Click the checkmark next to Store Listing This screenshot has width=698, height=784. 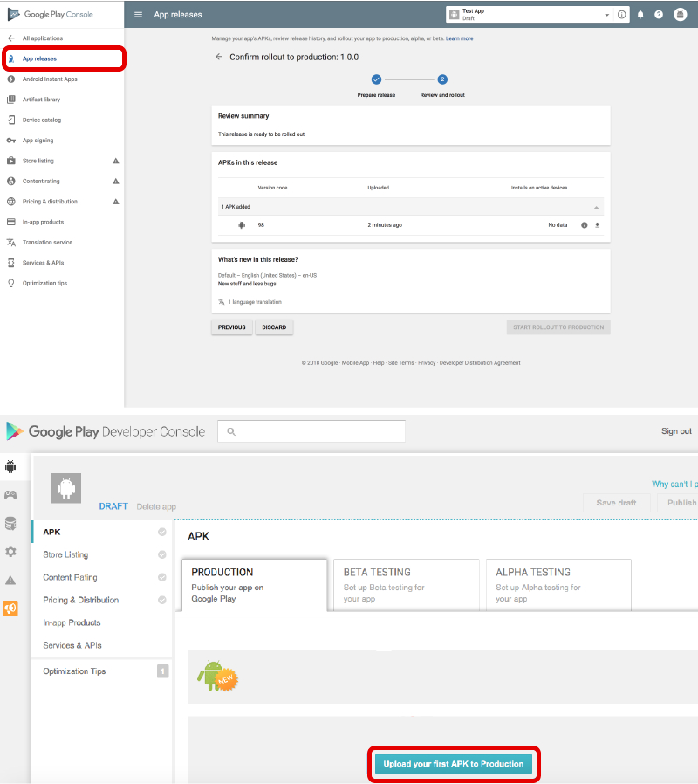pyautogui.click(x=162, y=554)
